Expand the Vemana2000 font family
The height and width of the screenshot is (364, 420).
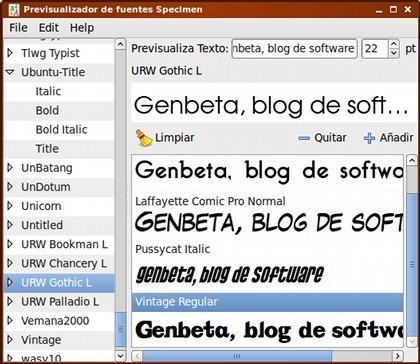(10, 321)
